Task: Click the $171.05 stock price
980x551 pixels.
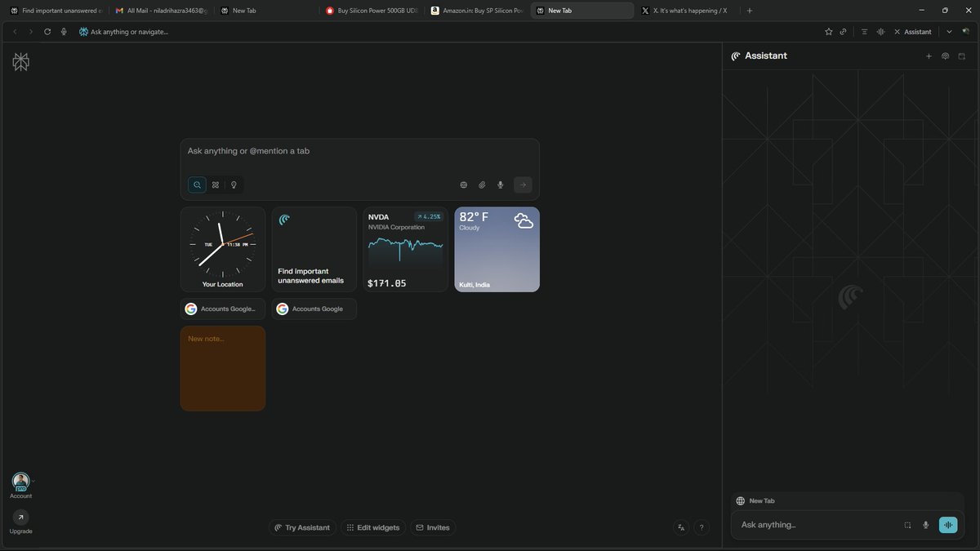Action: click(387, 283)
